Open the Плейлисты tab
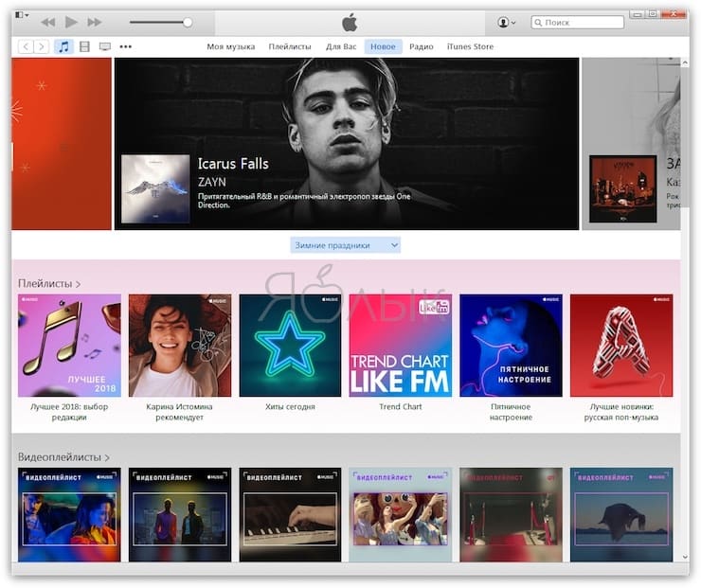701x588 pixels. 290,46
